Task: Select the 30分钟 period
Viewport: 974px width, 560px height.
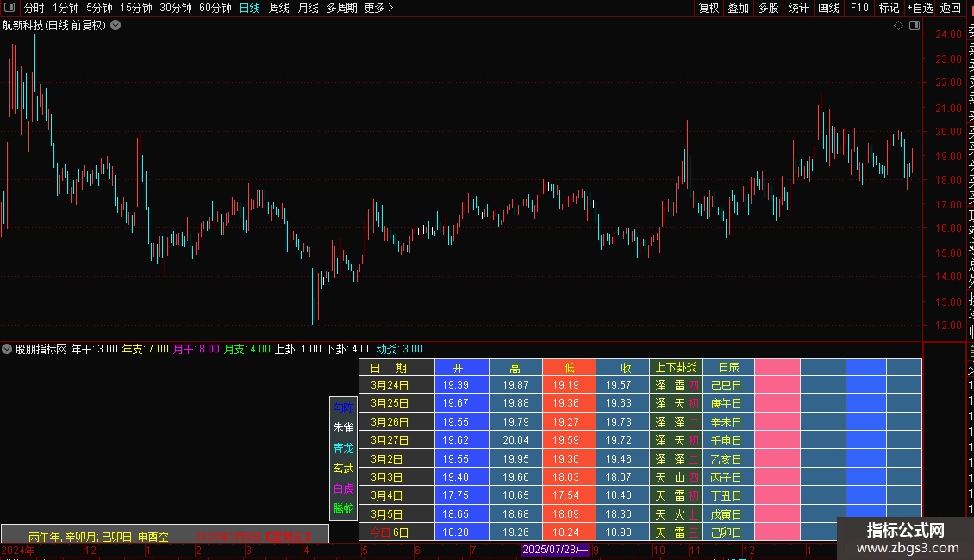Action: [176, 8]
